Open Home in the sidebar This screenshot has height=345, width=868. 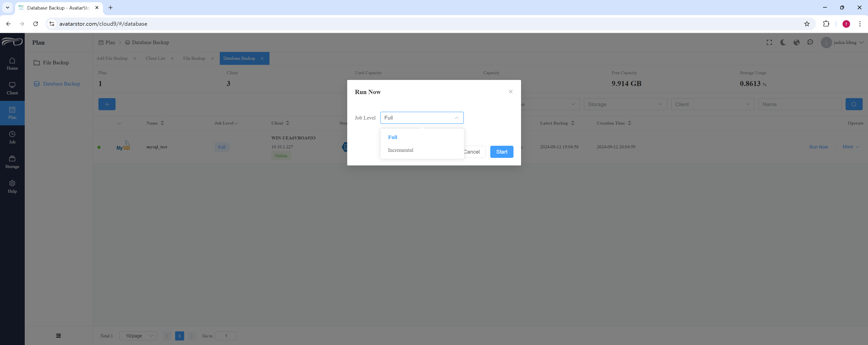(12, 64)
